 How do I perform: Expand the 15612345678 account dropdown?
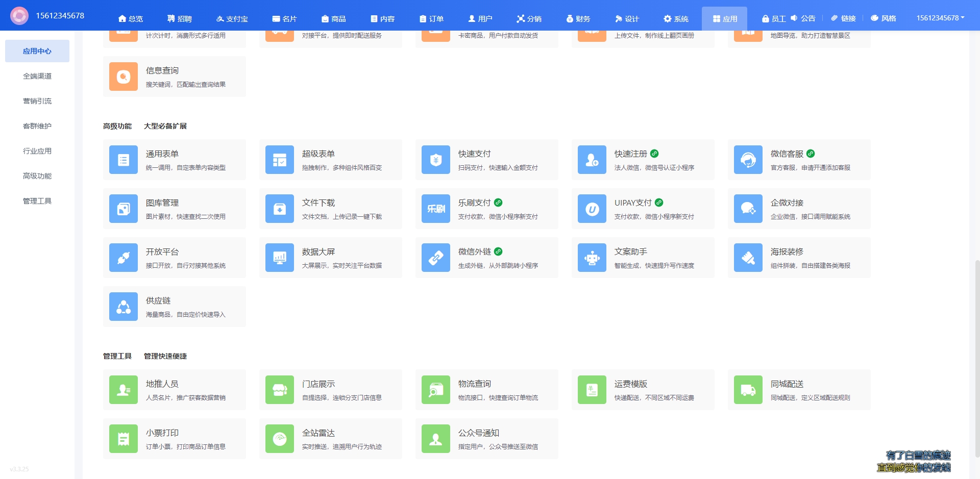coord(940,18)
